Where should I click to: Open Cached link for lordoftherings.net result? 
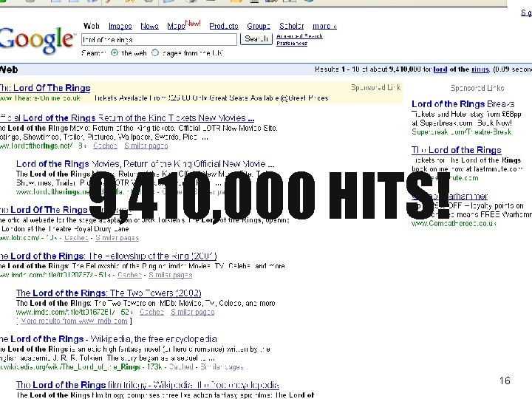pyautogui.click(x=105, y=146)
